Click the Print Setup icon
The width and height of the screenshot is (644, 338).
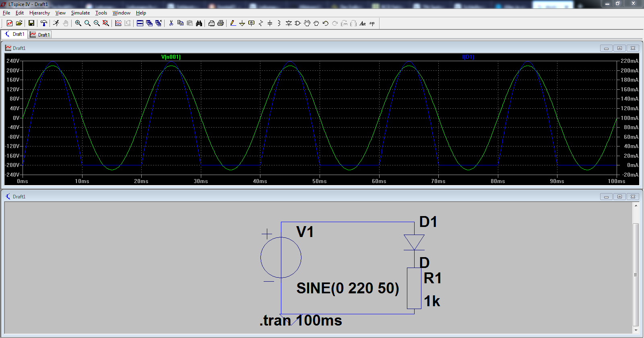(211, 23)
